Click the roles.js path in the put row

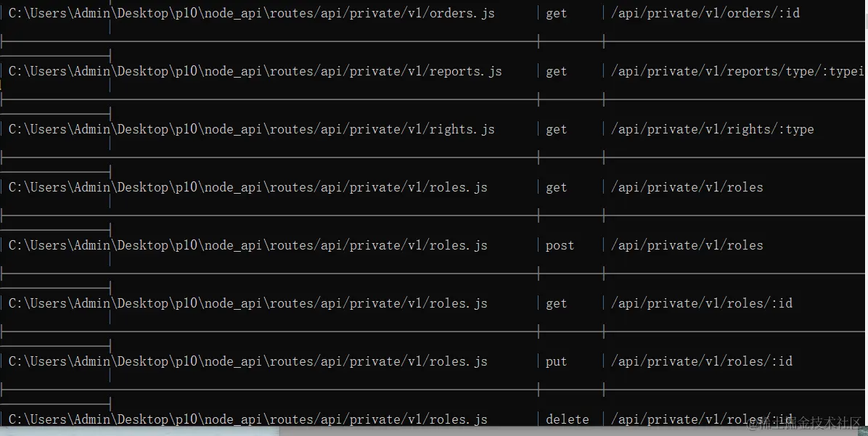(248, 361)
